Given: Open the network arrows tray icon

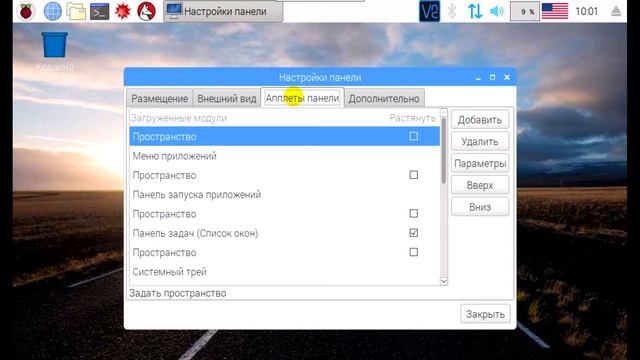Looking at the screenshot, I should (475, 11).
